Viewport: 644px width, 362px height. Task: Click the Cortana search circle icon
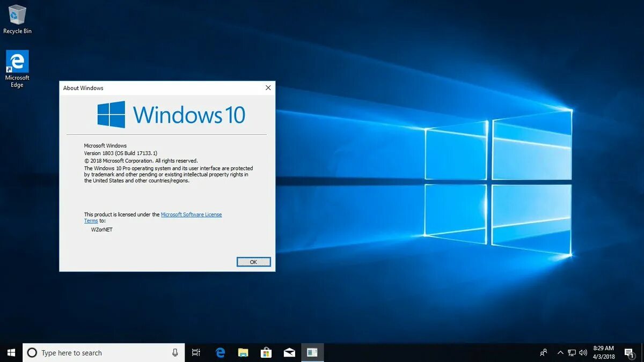click(x=32, y=352)
